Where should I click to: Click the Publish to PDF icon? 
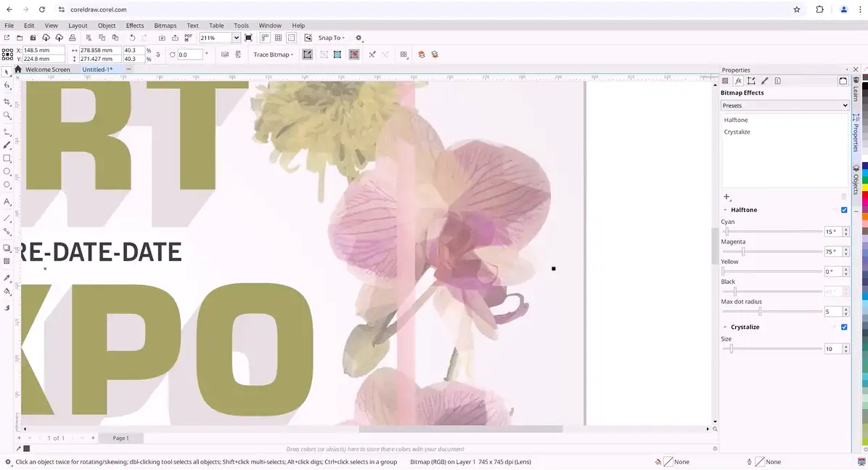[188, 38]
